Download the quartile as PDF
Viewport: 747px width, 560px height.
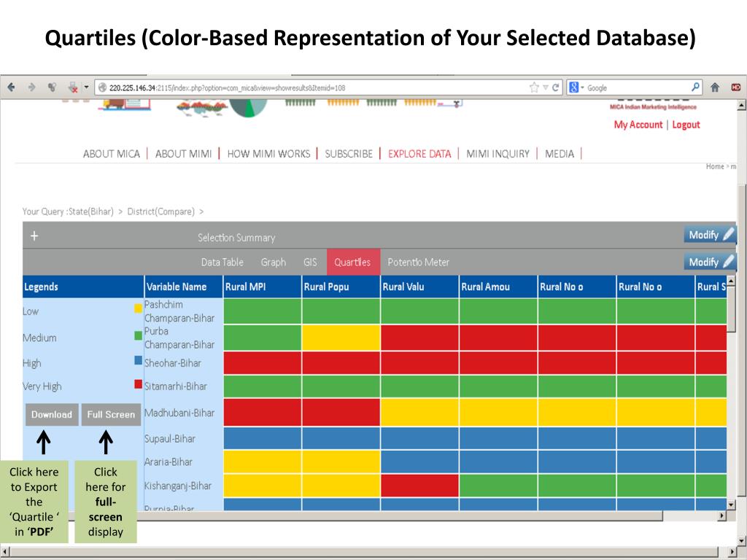click(52, 414)
